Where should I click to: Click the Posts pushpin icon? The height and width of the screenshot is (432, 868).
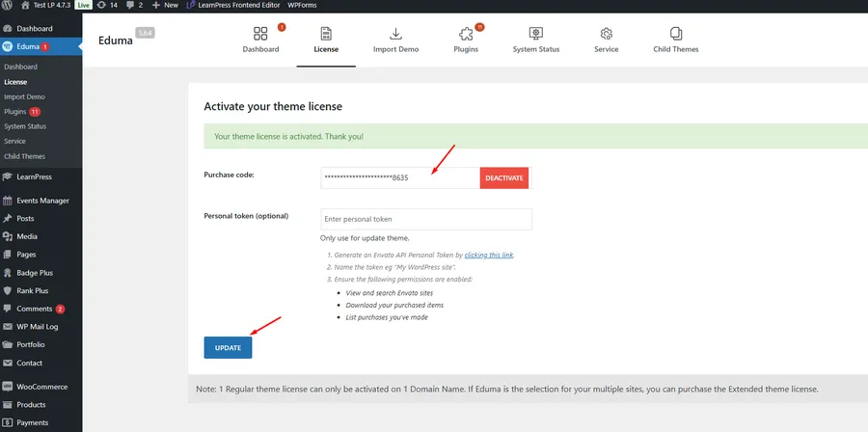pos(7,219)
